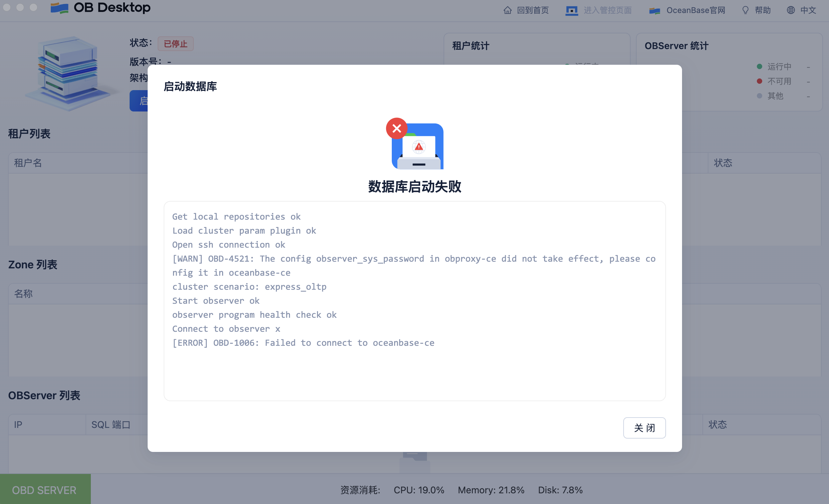Click the 租户列表 section heading

[x=29, y=134]
